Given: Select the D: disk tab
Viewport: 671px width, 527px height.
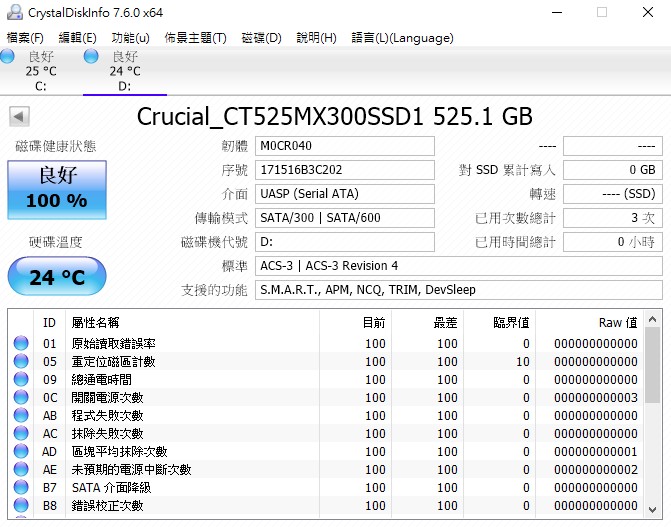Looking at the screenshot, I should click(x=125, y=71).
